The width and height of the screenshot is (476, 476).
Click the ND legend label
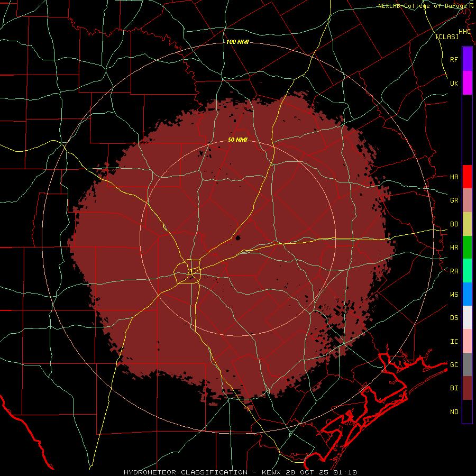point(454,412)
